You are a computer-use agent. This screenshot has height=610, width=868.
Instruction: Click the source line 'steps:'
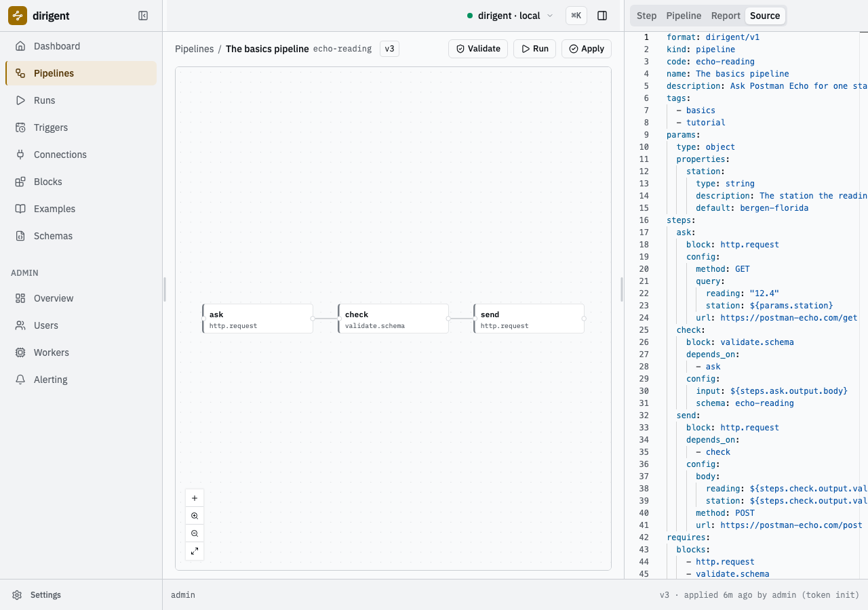(681, 220)
